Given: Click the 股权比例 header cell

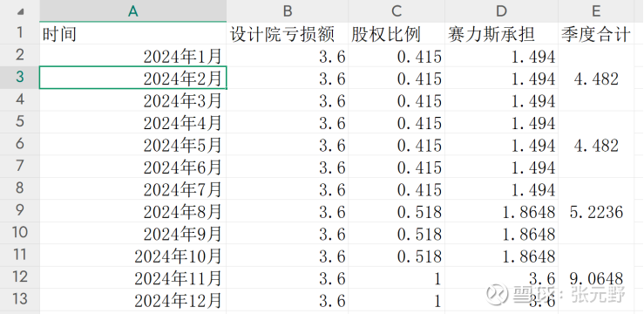Looking at the screenshot, I should [397, 33].
